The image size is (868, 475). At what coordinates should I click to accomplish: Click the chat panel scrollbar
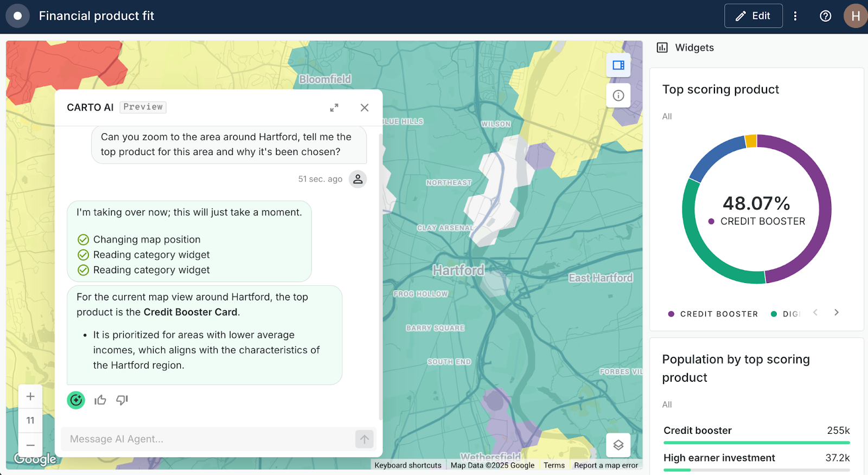tap(380, 275)
